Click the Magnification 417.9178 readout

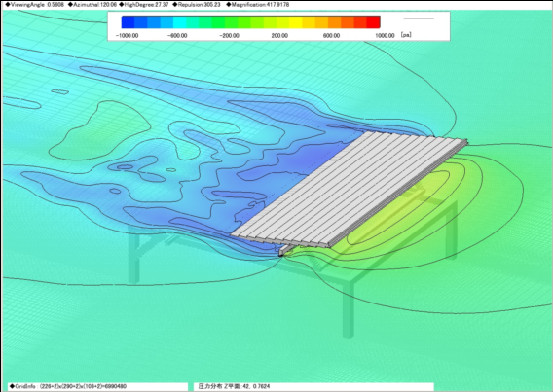click(x=258, y=5)
